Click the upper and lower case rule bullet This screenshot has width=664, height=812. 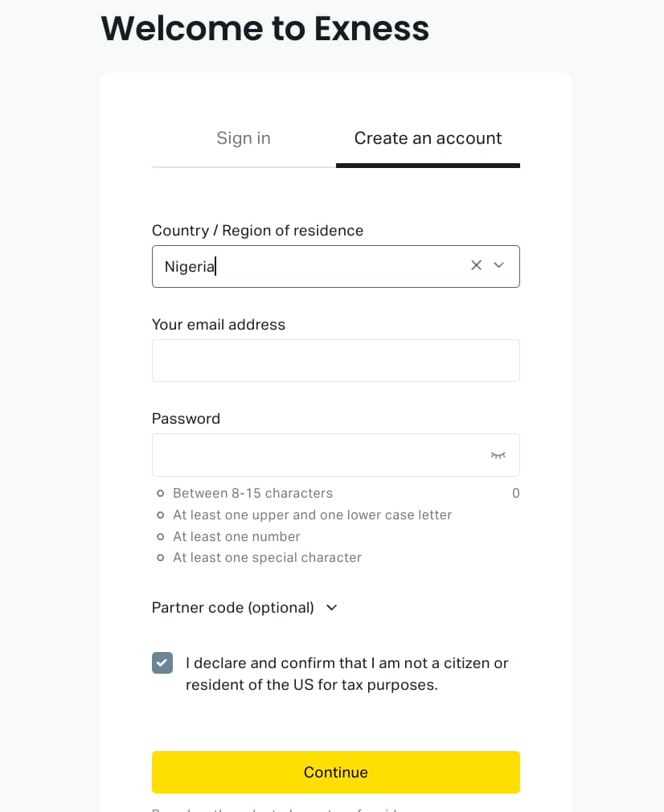tap(161, 515)
